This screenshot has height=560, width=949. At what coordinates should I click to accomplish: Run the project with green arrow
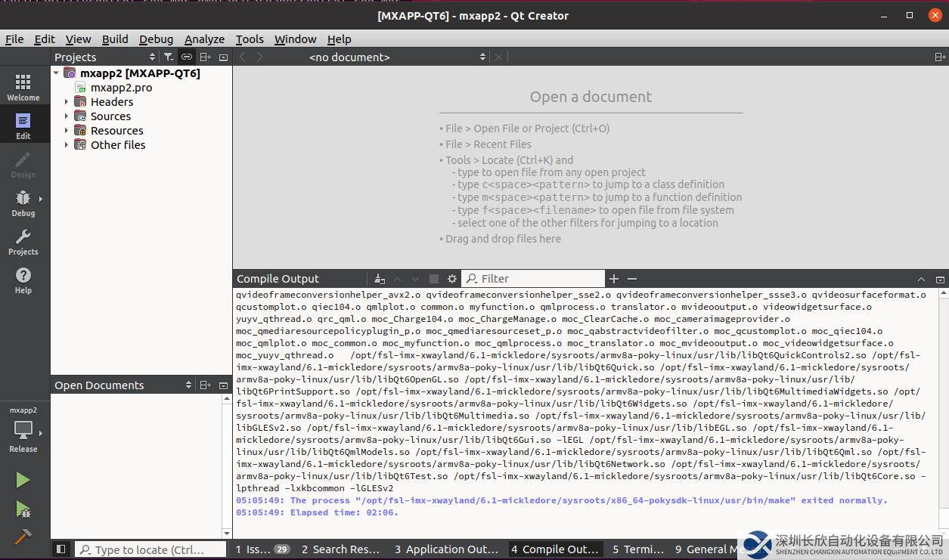point(23,480)
